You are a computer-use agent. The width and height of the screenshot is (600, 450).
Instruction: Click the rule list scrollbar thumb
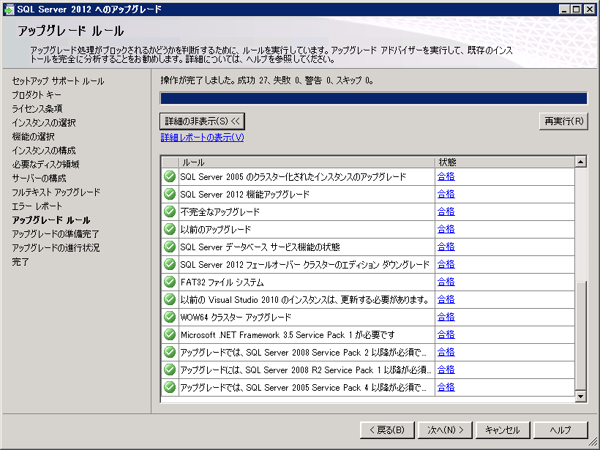point(580,336)
